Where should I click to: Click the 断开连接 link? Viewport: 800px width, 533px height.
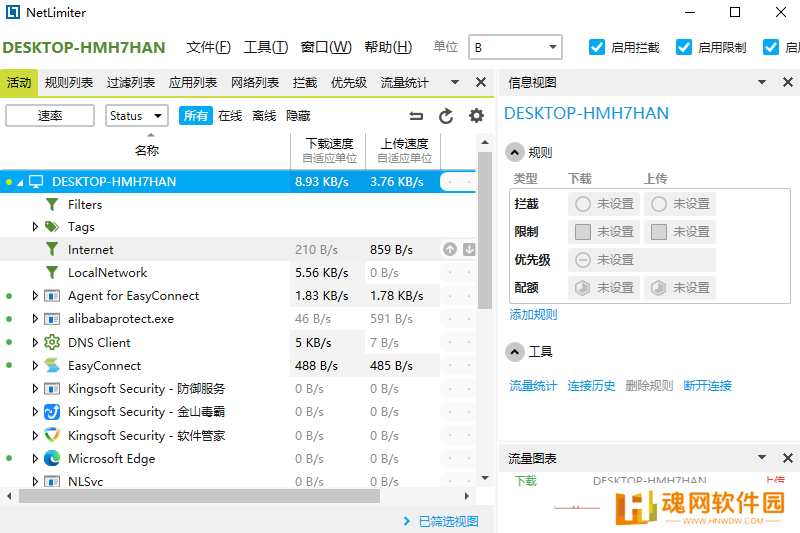point(708,386)
